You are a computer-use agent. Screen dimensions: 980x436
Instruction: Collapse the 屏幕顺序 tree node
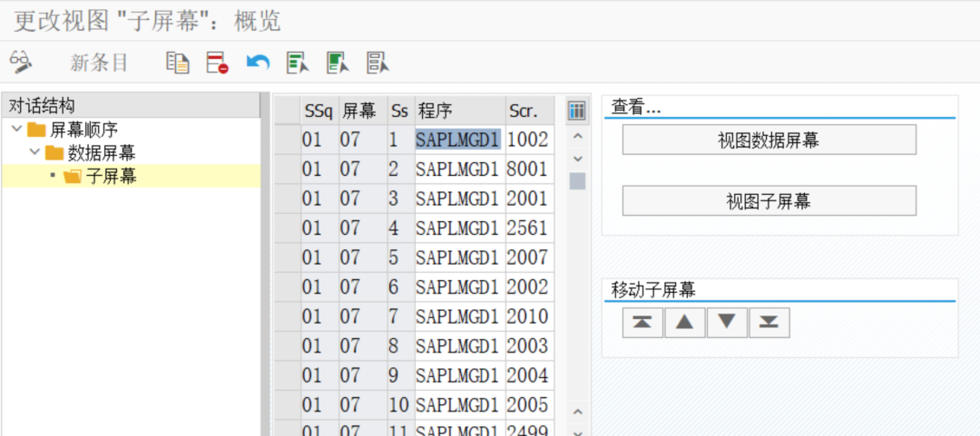coord(16,130)
